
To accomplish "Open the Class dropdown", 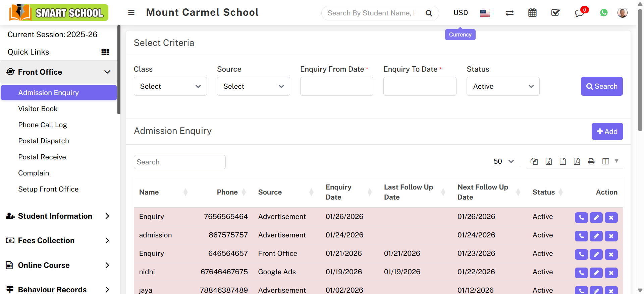I will tap(170, 86).
